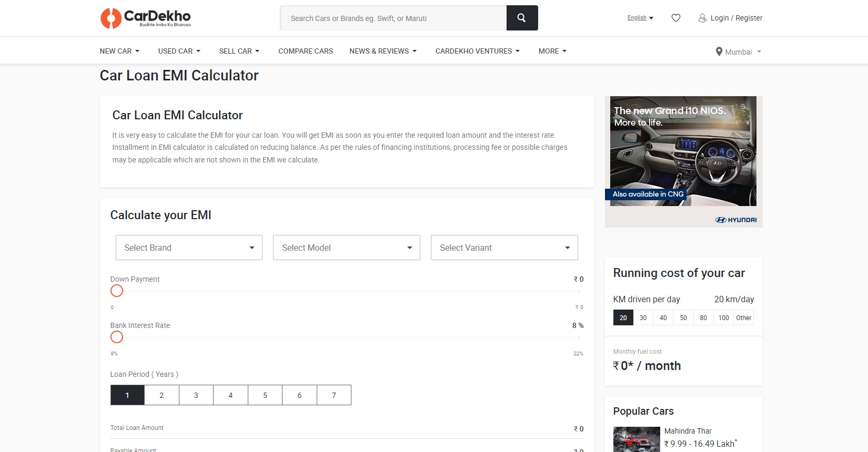Click the CarDekho logo
The image size is (868, 452).
[x=146, y=18]
